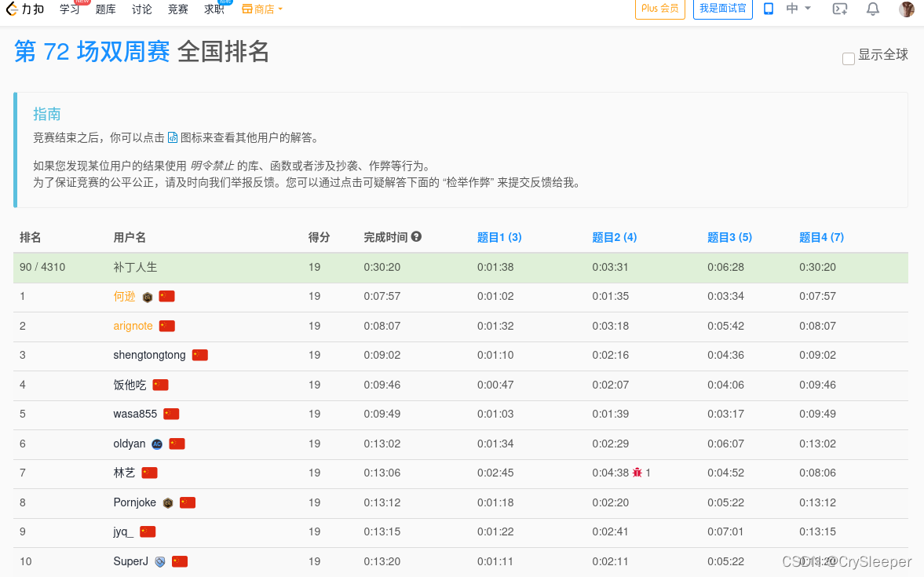This screenshot has width=924, height=577.
Task: Open the mobile app phone icon
Action: 769,9
